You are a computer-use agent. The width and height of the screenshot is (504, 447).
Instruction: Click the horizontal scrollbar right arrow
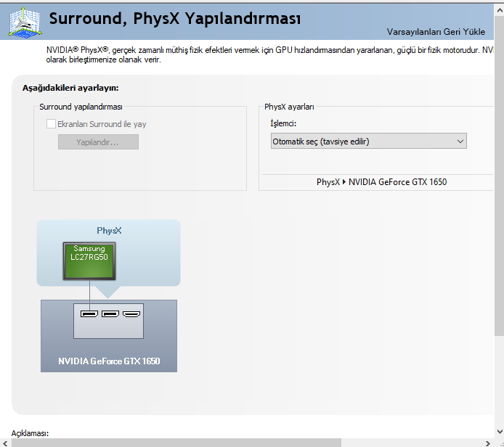point(488,443)
